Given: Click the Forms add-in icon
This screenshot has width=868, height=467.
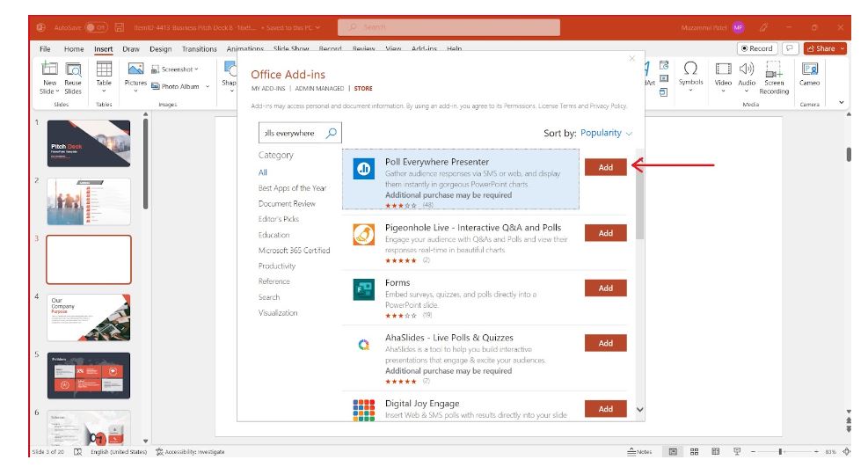Looking at the screenshot, I should [364, 289].
